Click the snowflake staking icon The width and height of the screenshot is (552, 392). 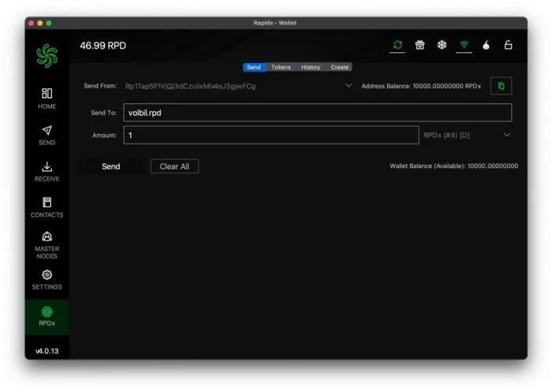(x=442, y=45)
